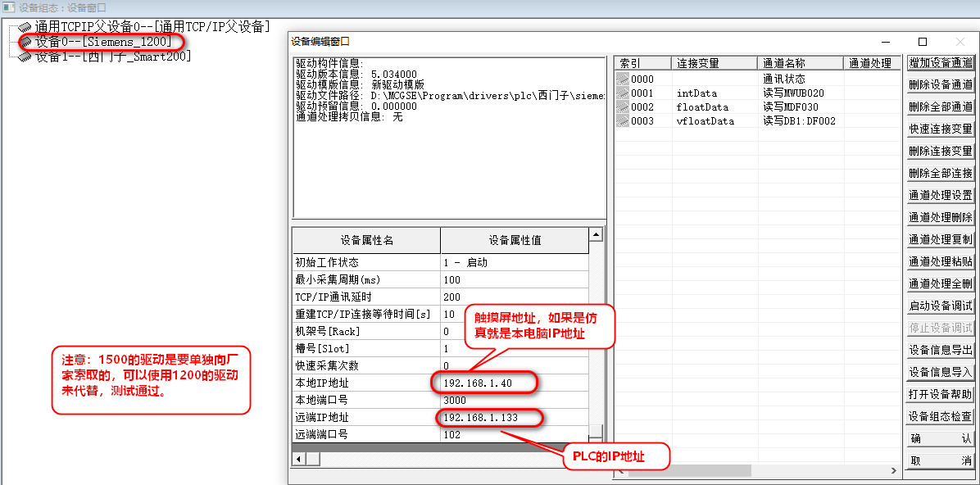The width and height of the screenshot is (980, 485).
Task: Click the chip icon beside intData
Action: [624, 93]
